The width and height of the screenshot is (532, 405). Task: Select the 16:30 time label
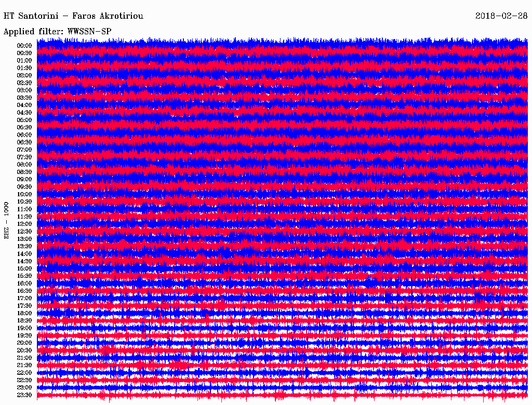point(24,291)
